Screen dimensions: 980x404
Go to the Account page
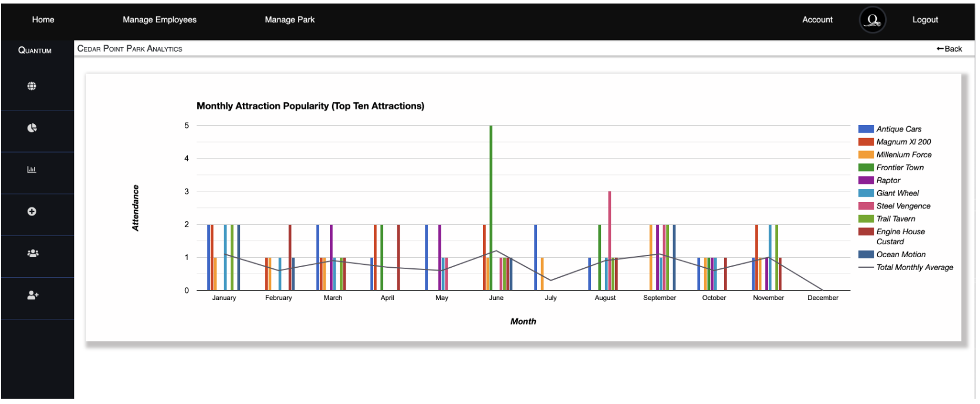pyautogui.click(x=817, y=20)
